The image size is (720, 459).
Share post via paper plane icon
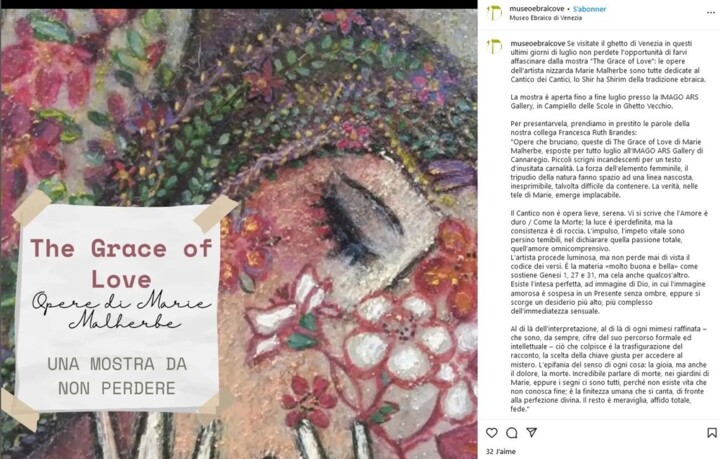point(531,433)
